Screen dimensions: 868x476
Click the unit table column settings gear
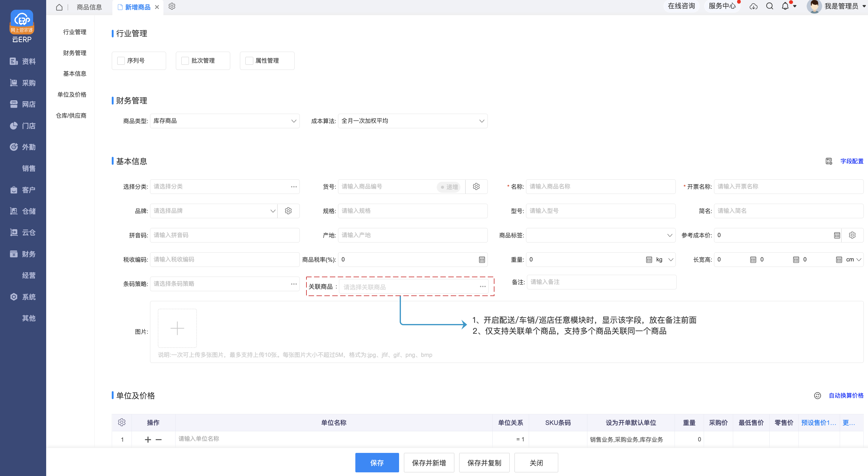click(x=122, y=423)
